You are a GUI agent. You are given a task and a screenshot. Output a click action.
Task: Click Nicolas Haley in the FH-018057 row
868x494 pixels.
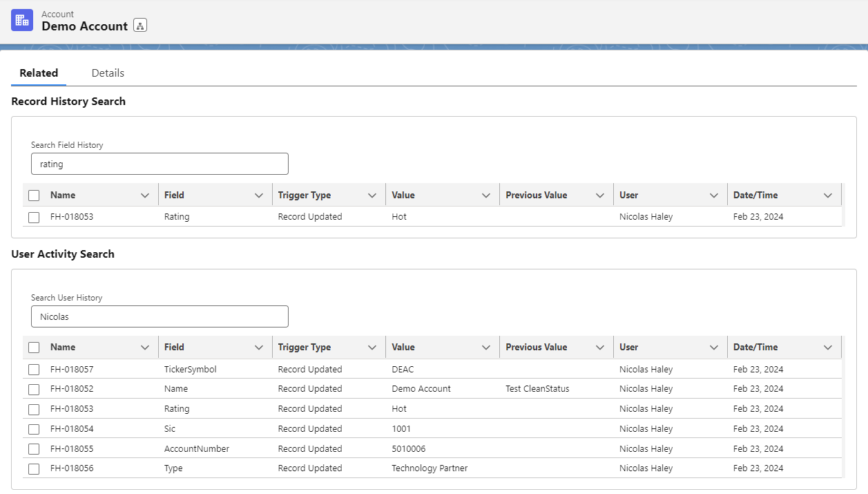pos(646,370)
